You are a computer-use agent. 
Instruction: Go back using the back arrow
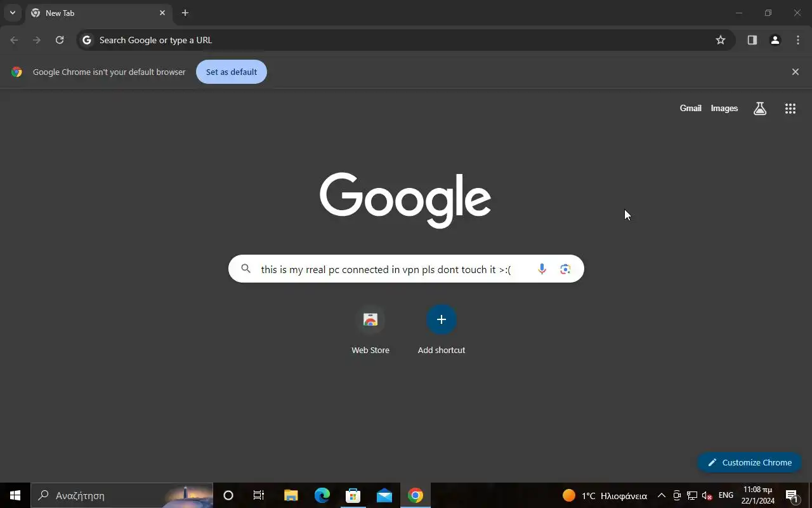tap(15, 40)
